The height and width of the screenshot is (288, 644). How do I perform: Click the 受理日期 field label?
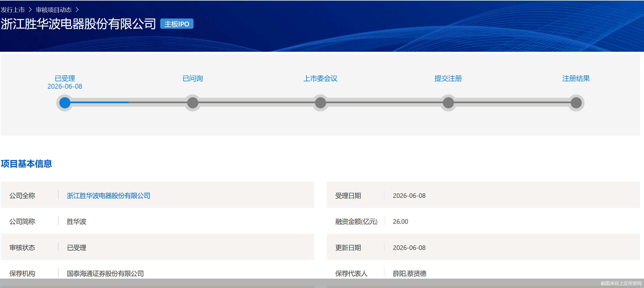click(348, 196)
